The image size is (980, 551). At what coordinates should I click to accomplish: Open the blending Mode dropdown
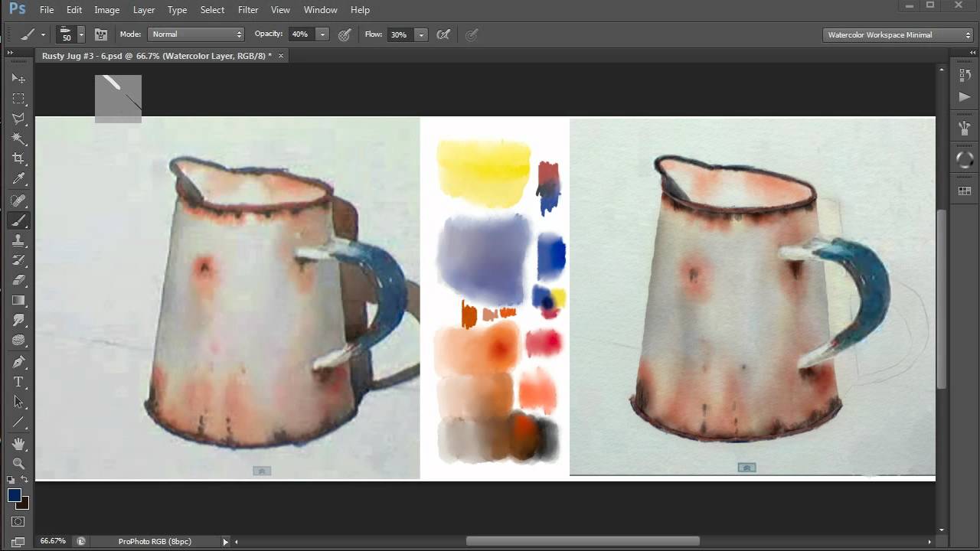point(196,34)
